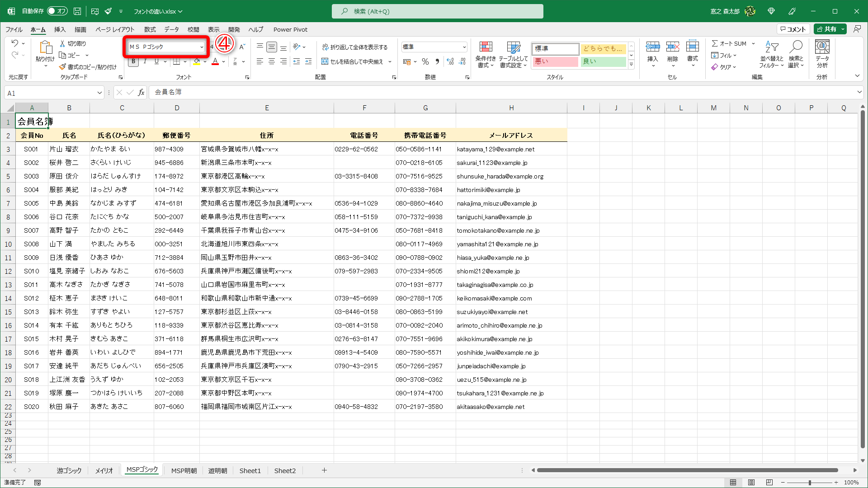Apply red font color swatch
Viewport: 868px width, 488px height.
coord(215,61)
